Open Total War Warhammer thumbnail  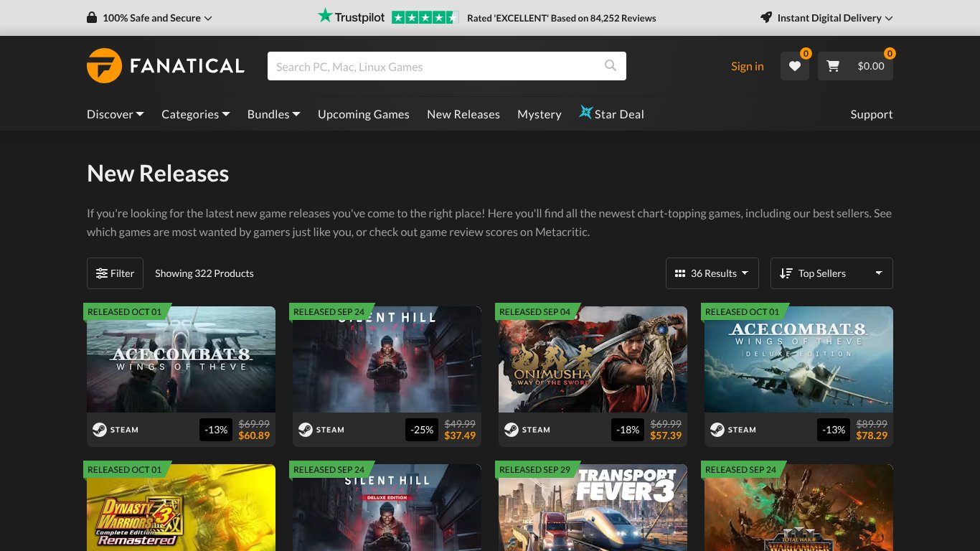click(x=798, y=507)
